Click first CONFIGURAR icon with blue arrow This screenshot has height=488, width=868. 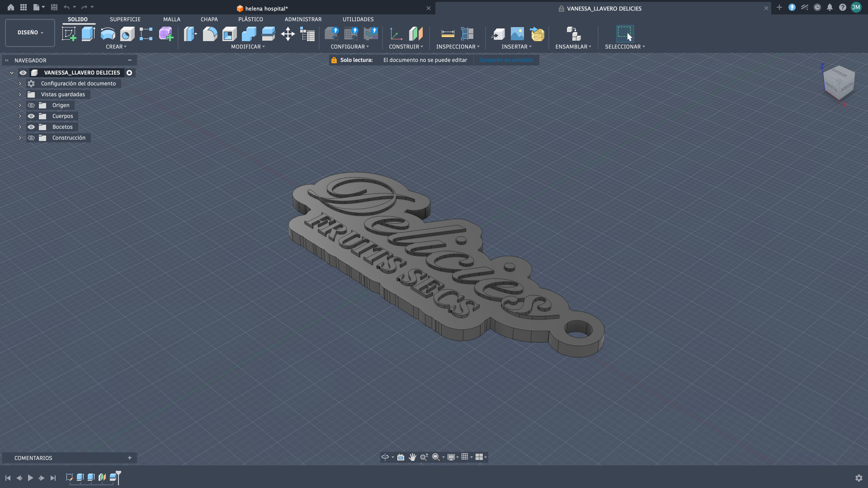pos(332,34)
